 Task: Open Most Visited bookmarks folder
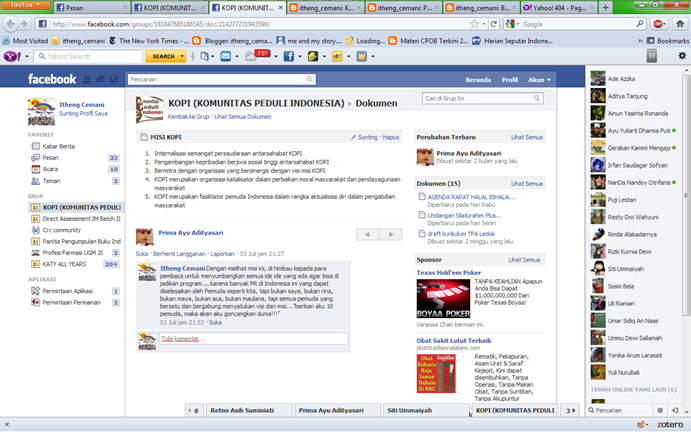click(x=25, y=41)
